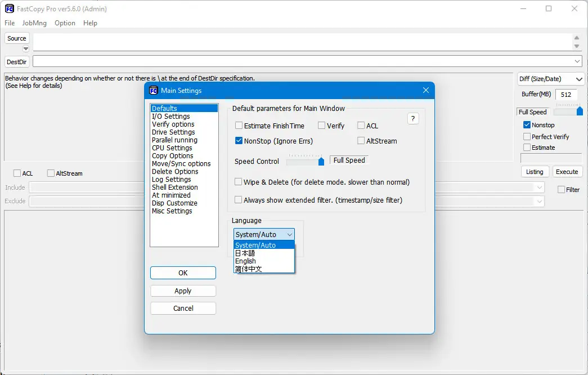Click the Execute button
The height and width of the screenshot is (375, 588).
pos(567,172)
